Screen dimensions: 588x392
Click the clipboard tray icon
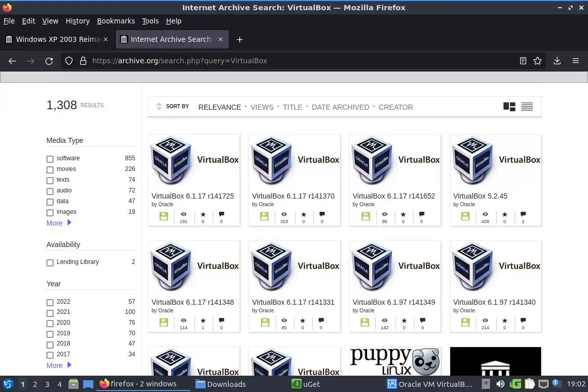click(529, 384)
